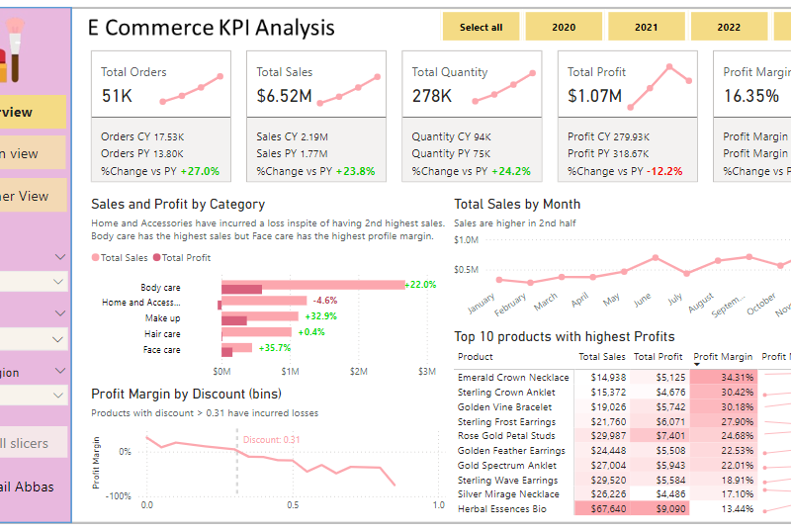Toggle the 2022 year filter
Screen dimensions: 791x532
[729, 27]
